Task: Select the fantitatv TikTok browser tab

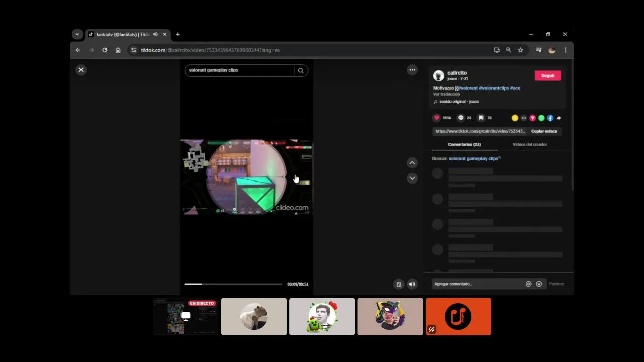Action: click(x=122, y=34)
